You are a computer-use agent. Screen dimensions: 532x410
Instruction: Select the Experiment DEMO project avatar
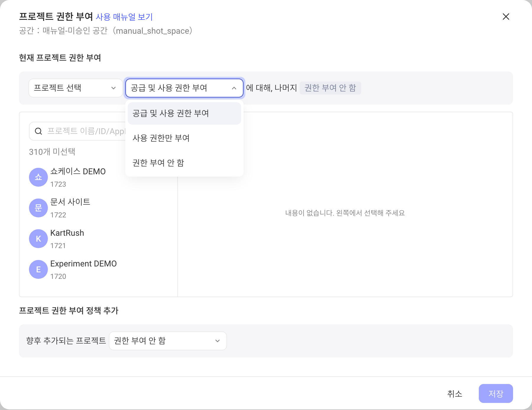pyautogui.click(x=38, y=269)
